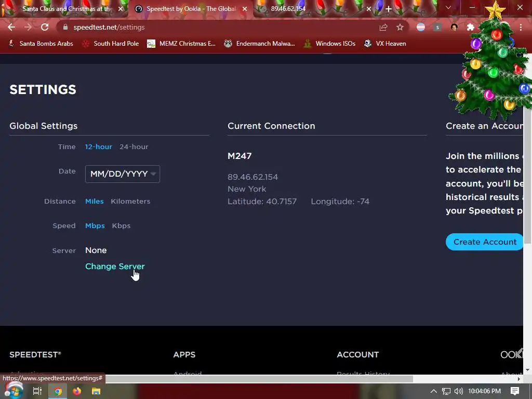Click the New York location text

[247, 189]
